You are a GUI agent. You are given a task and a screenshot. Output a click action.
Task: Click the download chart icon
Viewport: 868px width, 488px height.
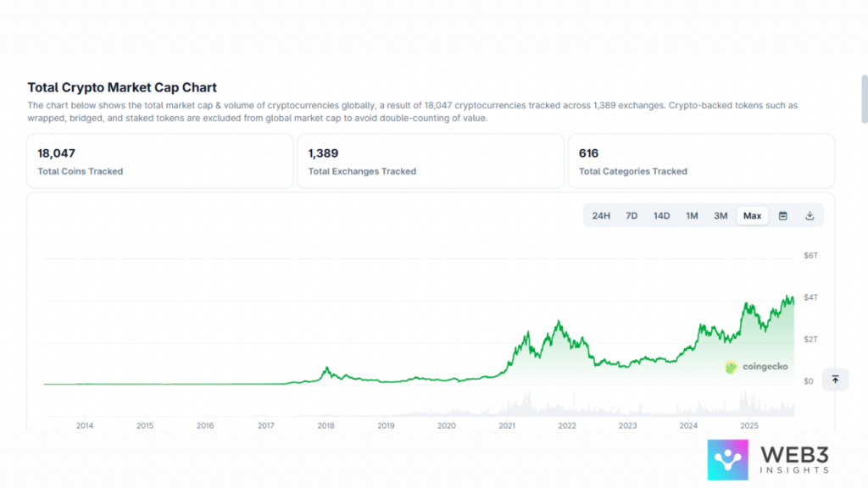[x=810, y=216]
